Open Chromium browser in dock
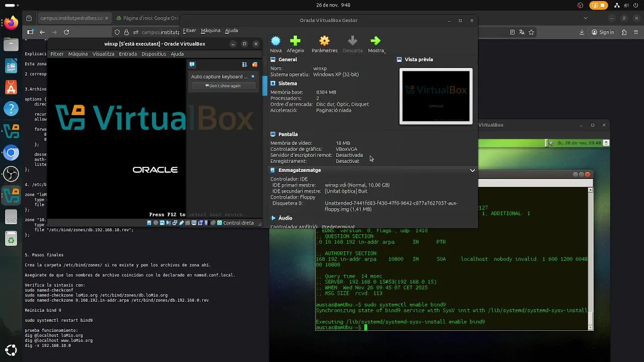Screen dimensions: 644x362 pyautogui.click(x=11, y=152)
